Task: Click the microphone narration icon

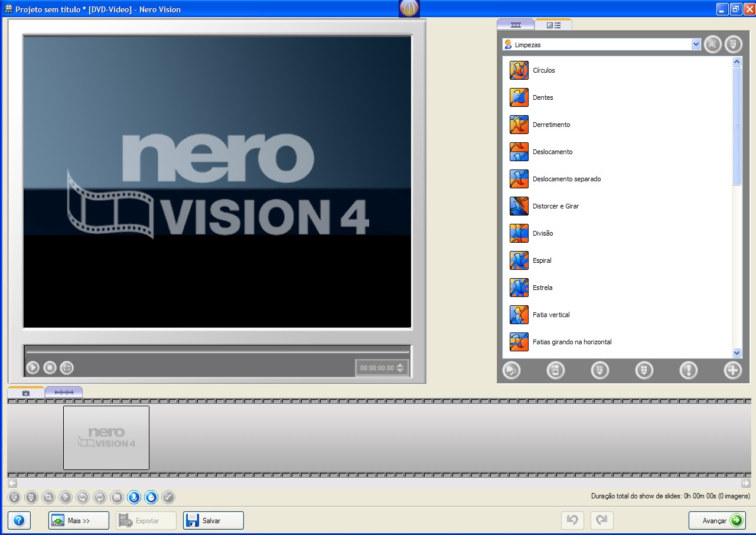Action: (134, 497)
